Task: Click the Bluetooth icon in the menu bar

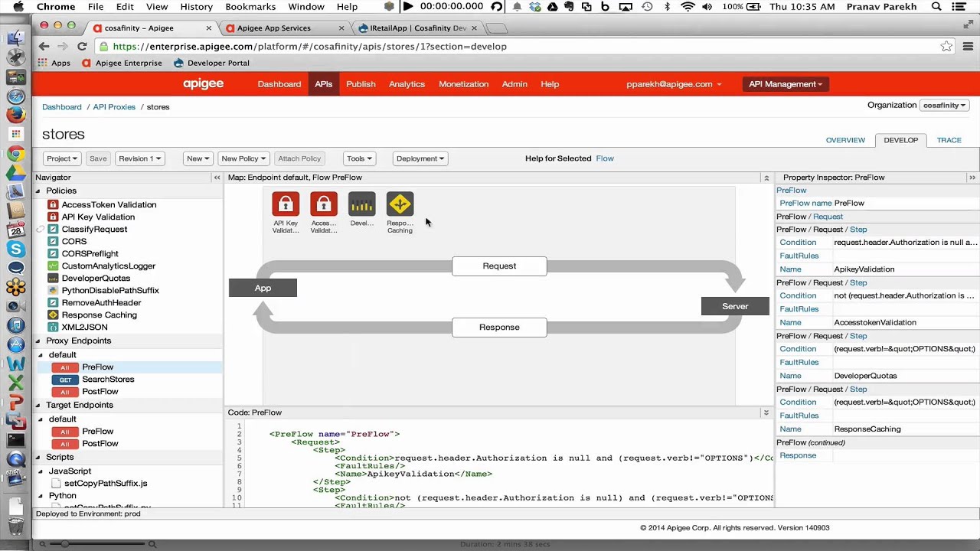Action: (x=667, y=7)
